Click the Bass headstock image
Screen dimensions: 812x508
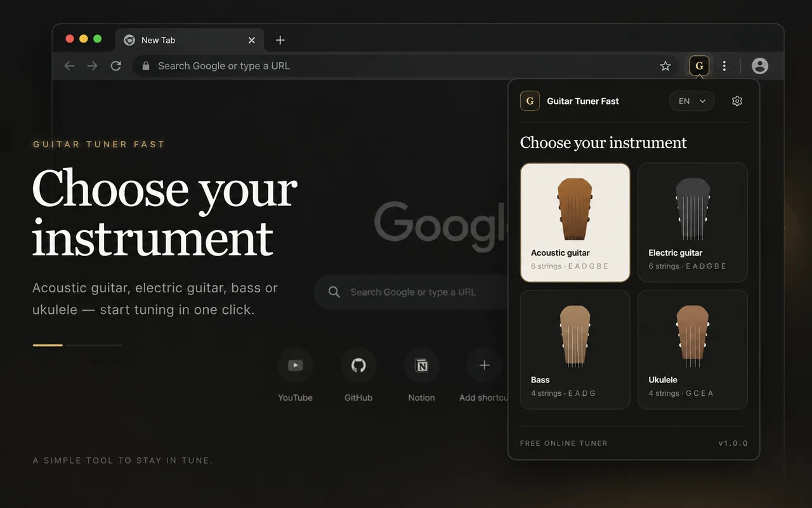(575, 336)
